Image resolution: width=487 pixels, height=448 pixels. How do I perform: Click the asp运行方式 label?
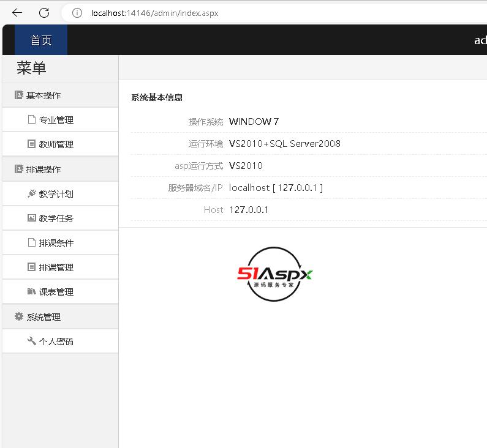pyautogui.click(x=198, y=166)
